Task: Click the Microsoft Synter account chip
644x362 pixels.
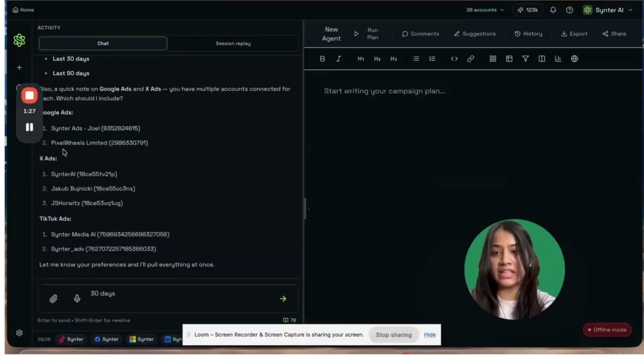Action: click(141, 339)
